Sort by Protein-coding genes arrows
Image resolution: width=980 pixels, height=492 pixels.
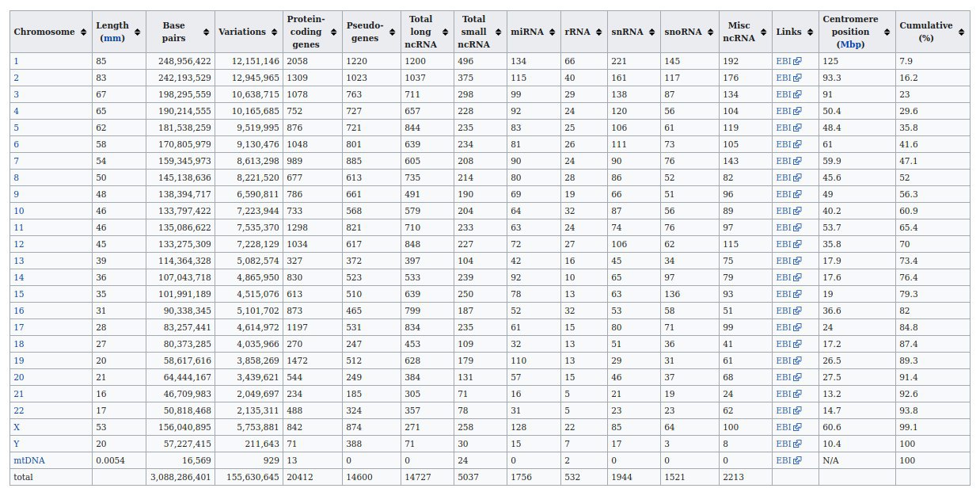334,32
